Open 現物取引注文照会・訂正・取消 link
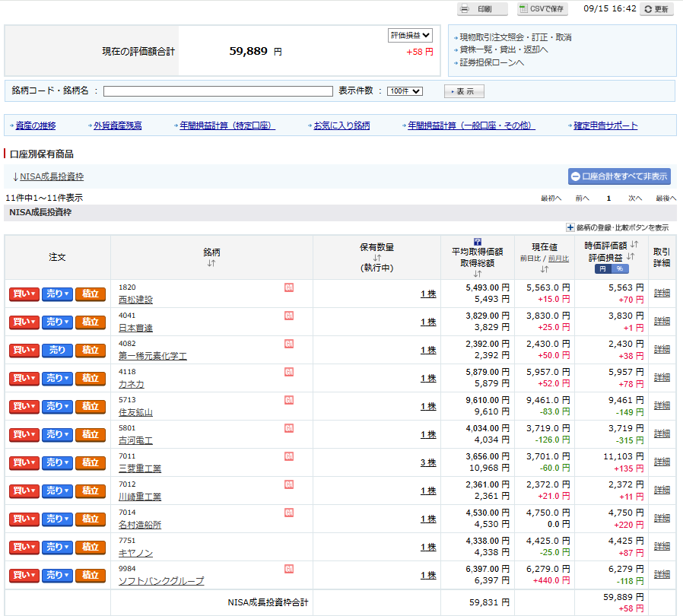The image size is (683, 616). [x=516, y=37]
